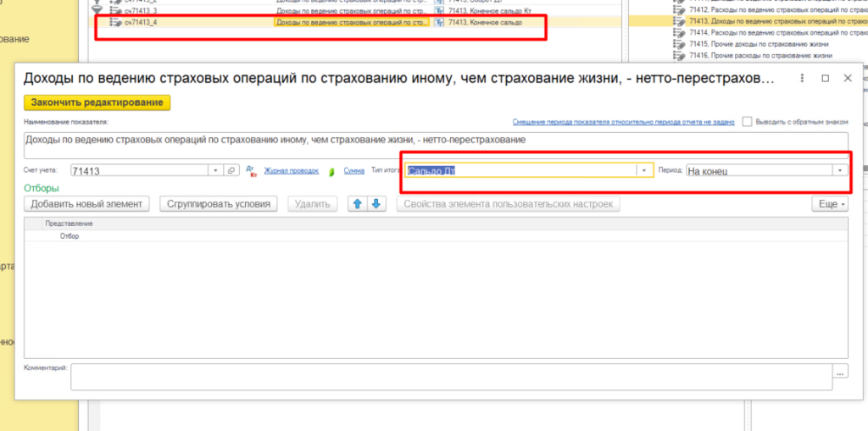Select tree item 71415 Прочие доходы по страхованию жизни
The width and height of the screenshot is (868, 431).
click(x=758, y=43)
